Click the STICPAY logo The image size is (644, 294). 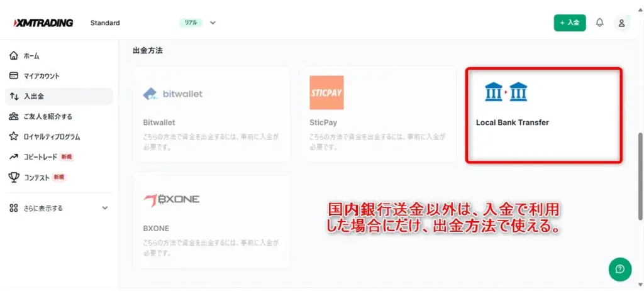(x=326, y=93)
